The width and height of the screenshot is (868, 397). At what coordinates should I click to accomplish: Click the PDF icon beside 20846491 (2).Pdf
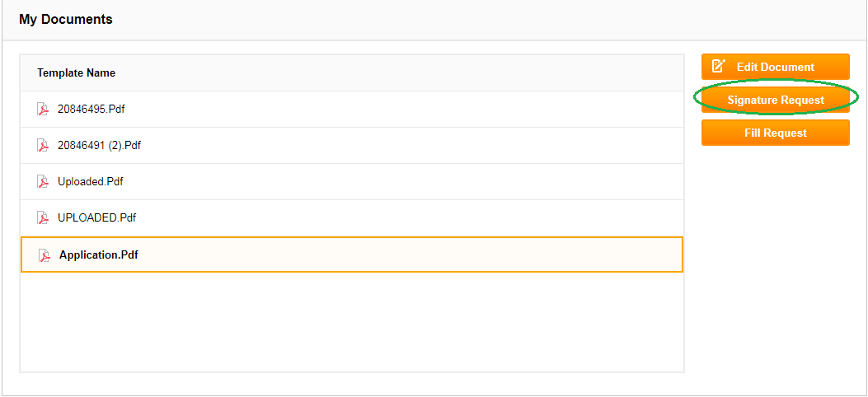tap(43, 145)
